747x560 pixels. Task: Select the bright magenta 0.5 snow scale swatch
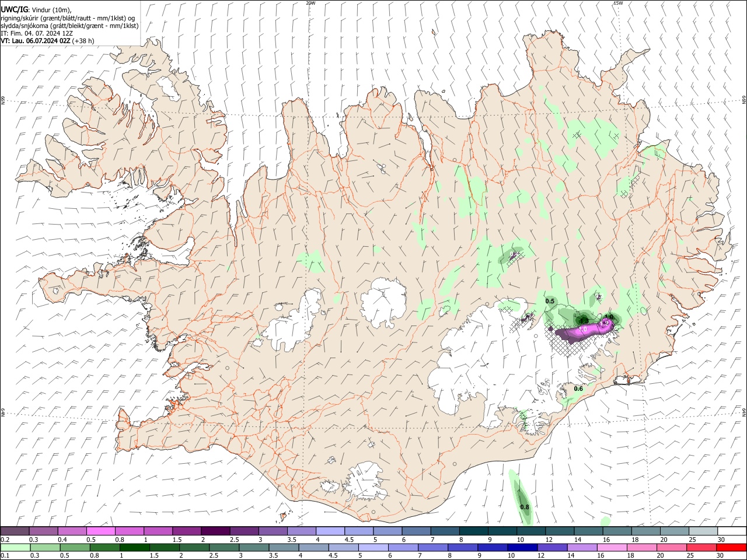click(100, 531)
